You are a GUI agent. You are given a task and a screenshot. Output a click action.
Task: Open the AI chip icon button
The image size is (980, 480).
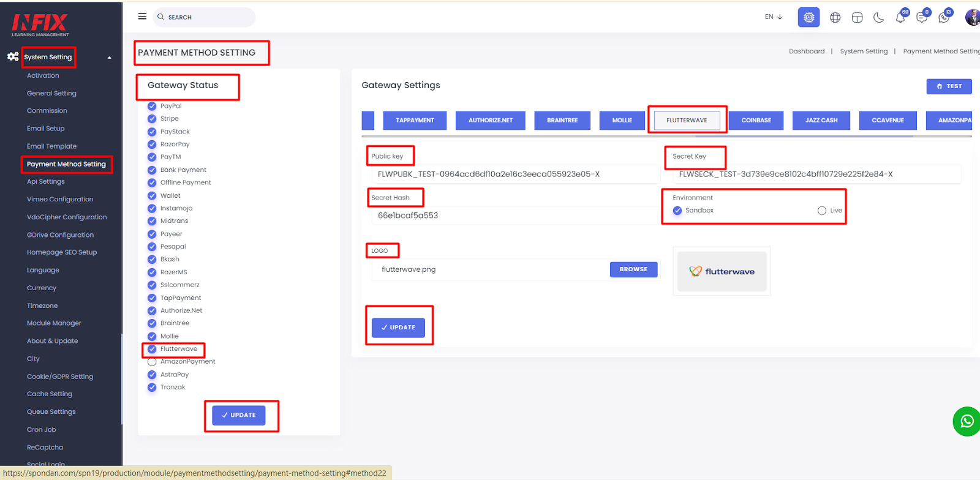[x=809, y=17]
